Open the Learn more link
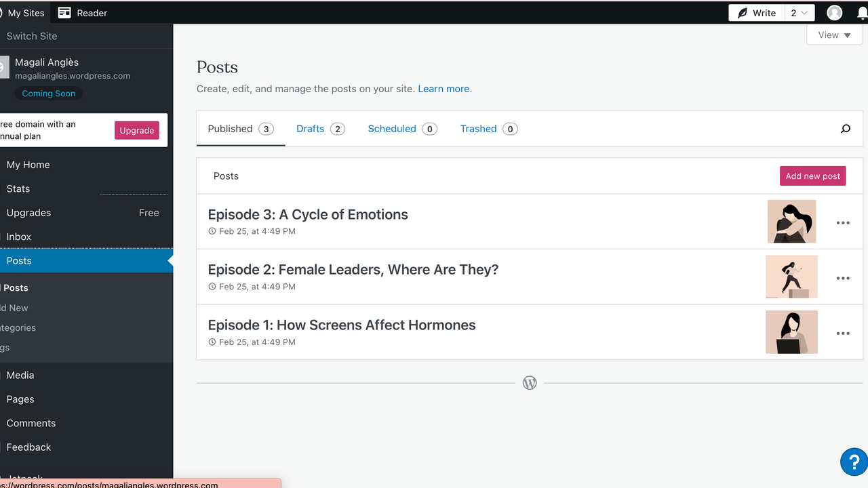 443,88
